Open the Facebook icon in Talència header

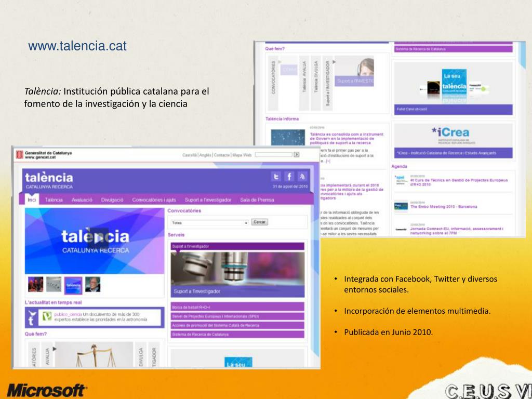(289, 177)
